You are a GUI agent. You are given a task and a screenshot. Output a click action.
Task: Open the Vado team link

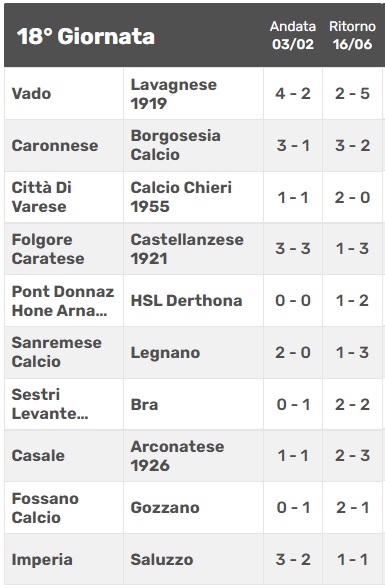[x=31, y=94]
